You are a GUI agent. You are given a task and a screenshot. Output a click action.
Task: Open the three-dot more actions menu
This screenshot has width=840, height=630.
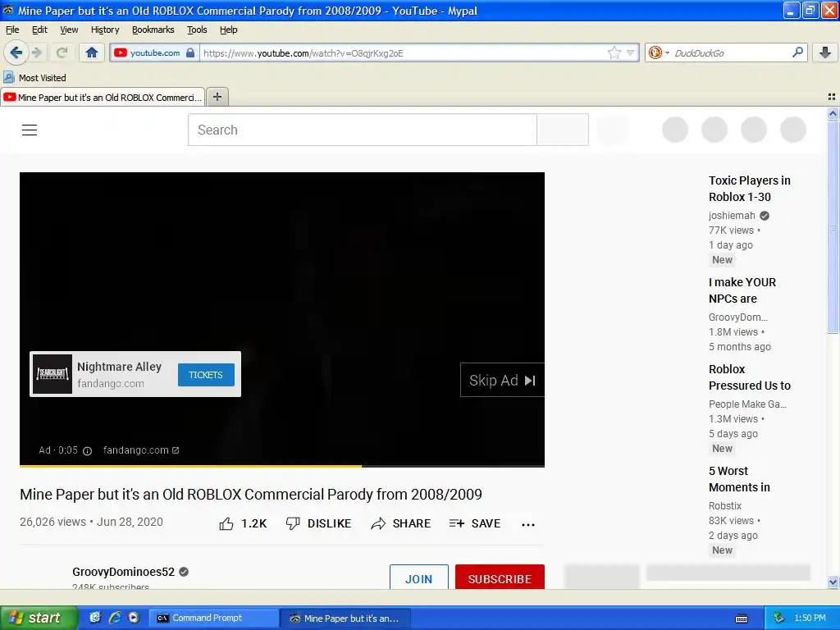528,524
